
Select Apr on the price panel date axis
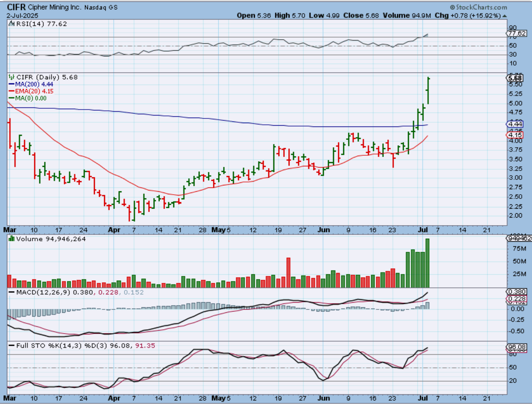pos(114,230)
